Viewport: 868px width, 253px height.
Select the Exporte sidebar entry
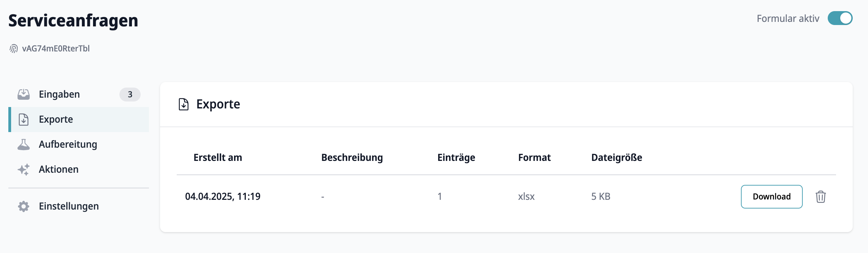[78, 119]
